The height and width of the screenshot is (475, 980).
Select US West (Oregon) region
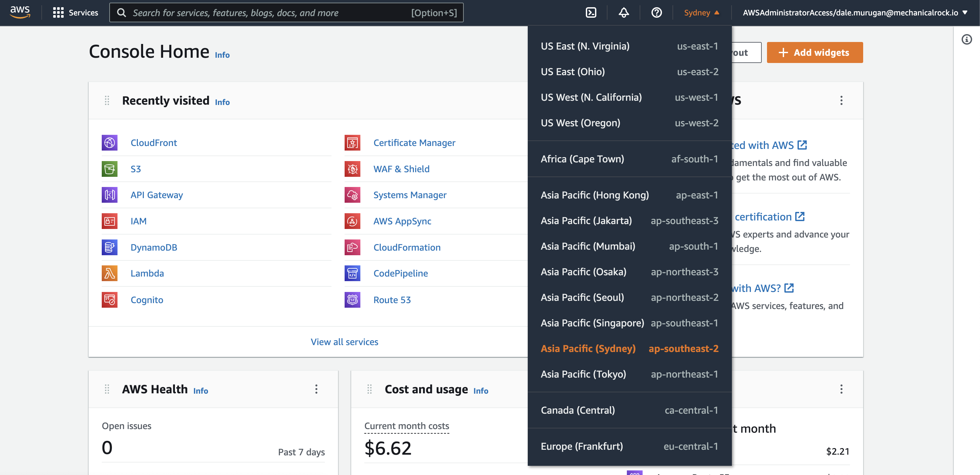[629, 123]
